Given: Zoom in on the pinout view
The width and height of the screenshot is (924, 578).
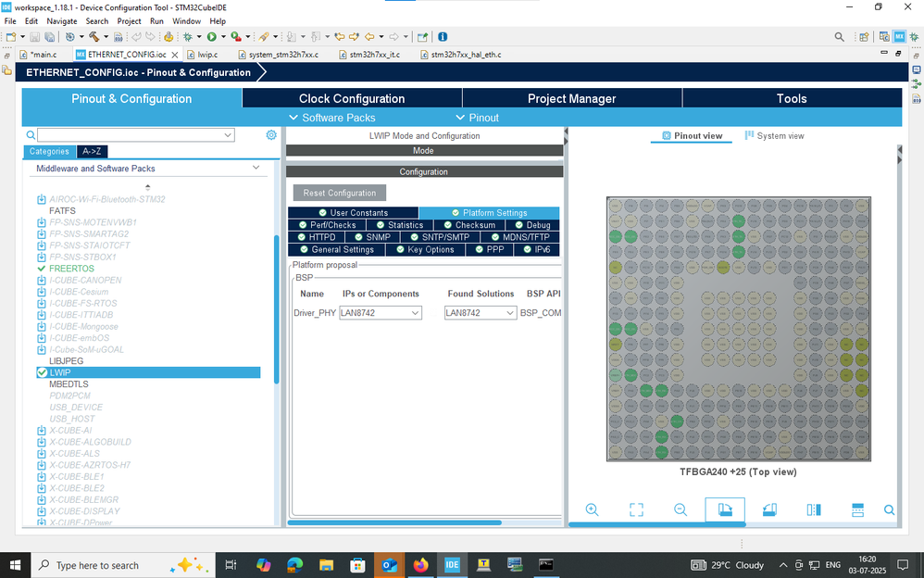Looking at the screenshot, I should [x=593, y=509].
